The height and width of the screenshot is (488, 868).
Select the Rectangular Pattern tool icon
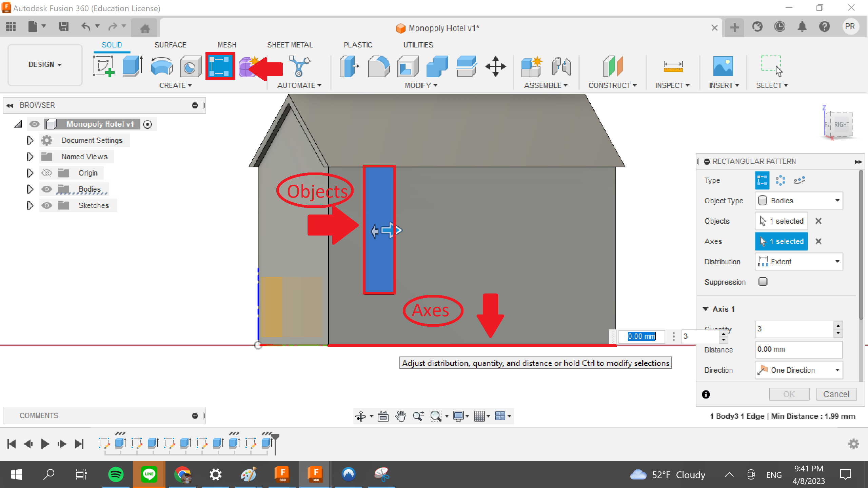[x=220, y=66]
